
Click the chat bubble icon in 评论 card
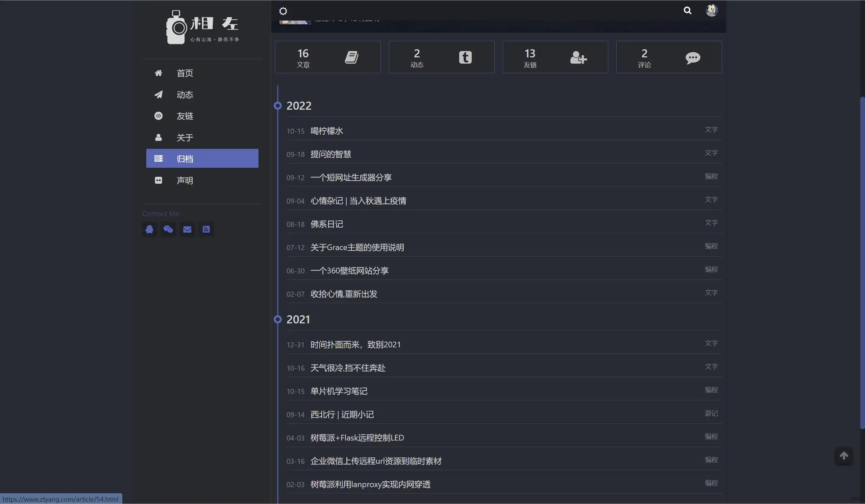[x=693, y=58]
